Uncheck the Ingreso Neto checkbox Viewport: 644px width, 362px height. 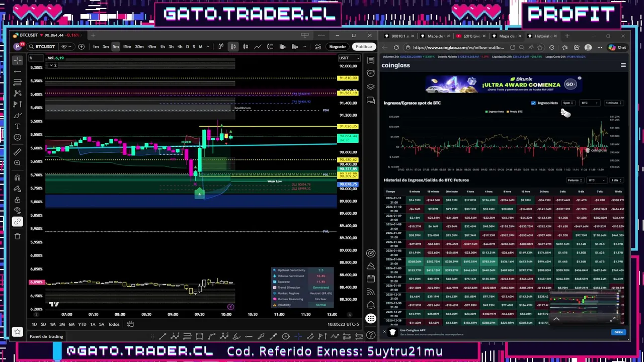[x=533, y=103]
